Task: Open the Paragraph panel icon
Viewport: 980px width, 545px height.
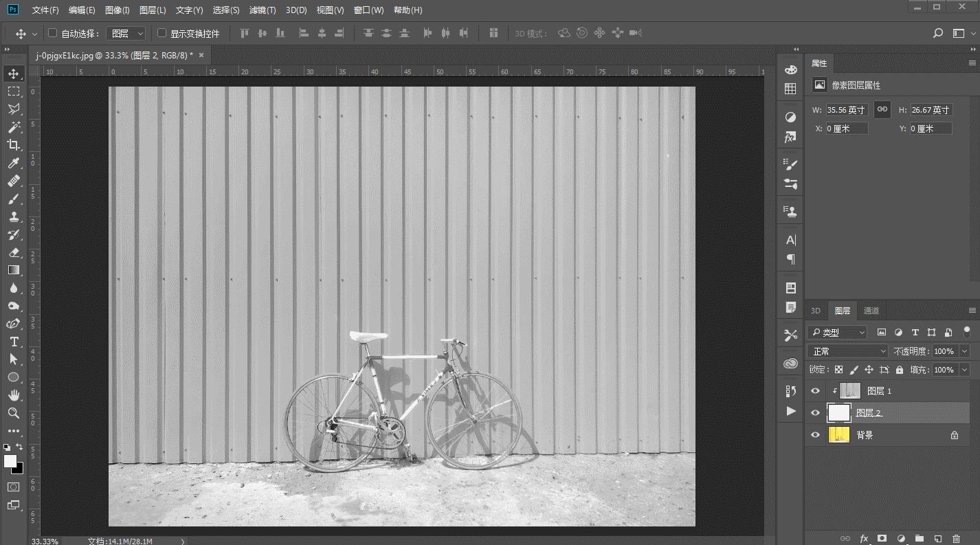Action: click(790, 259)
